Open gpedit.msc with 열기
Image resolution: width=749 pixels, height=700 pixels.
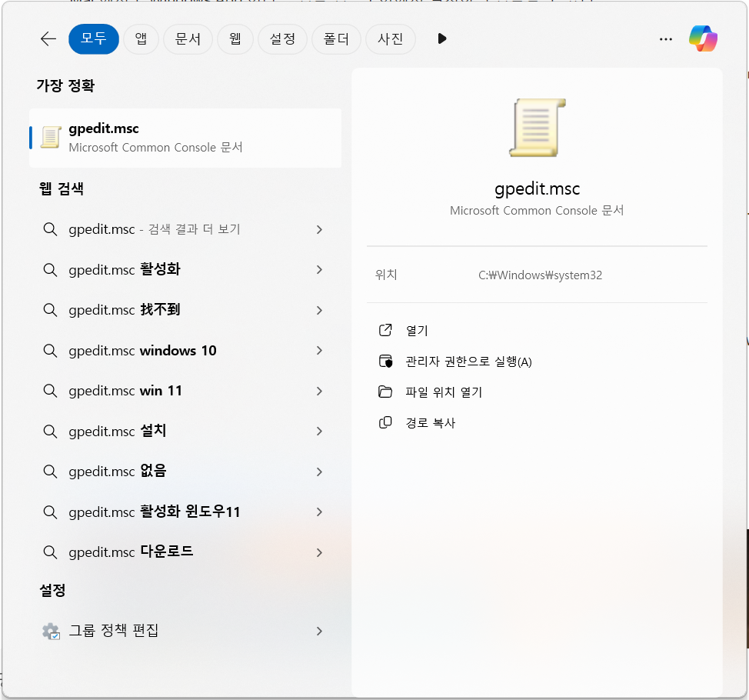pos(417,331)
